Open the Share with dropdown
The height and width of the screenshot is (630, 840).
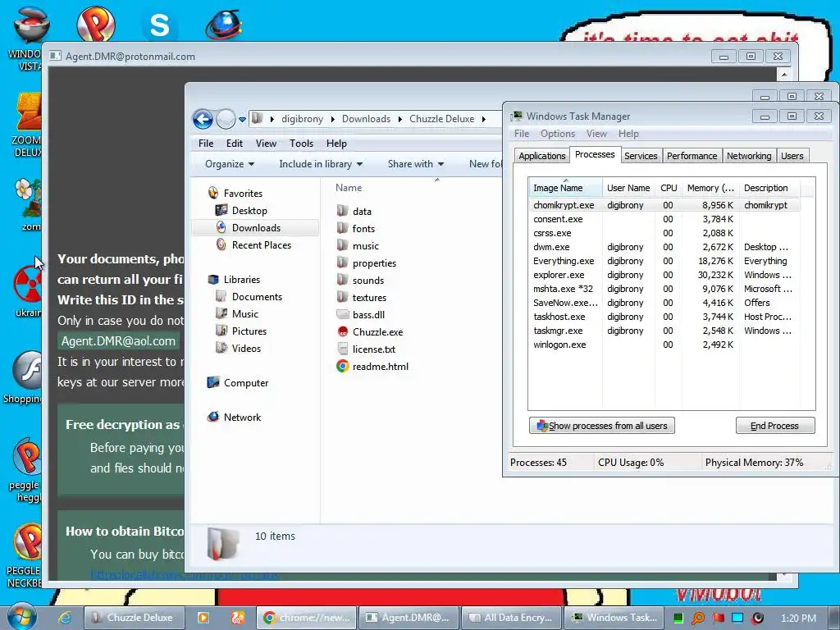[416, 164]
